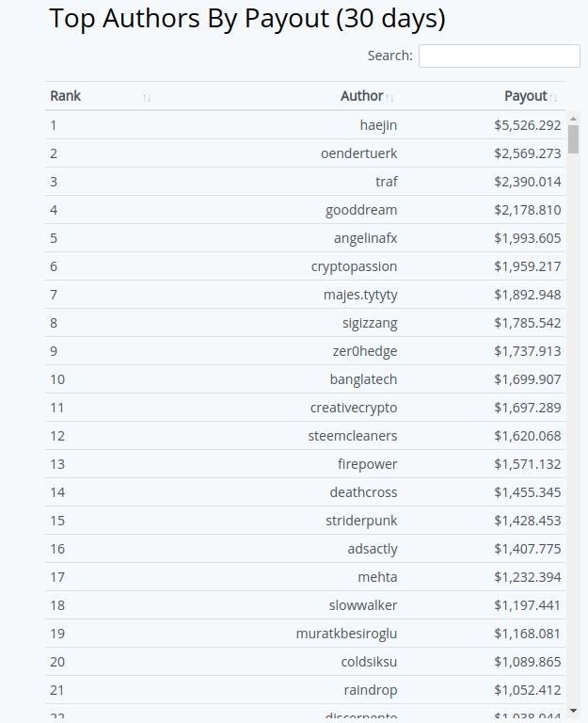
Task: Sort table by Author header
Action: point(361,96)
